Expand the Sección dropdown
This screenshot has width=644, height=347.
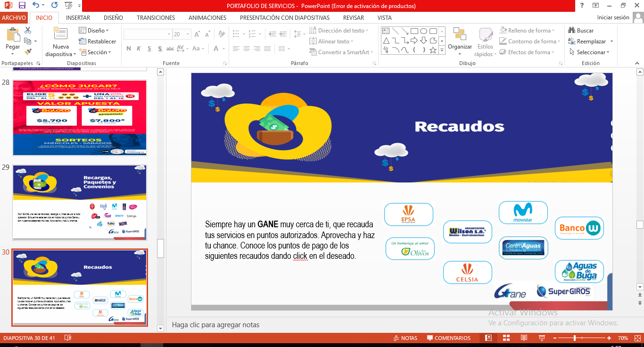pyautogui.click(x=95, y=52)
